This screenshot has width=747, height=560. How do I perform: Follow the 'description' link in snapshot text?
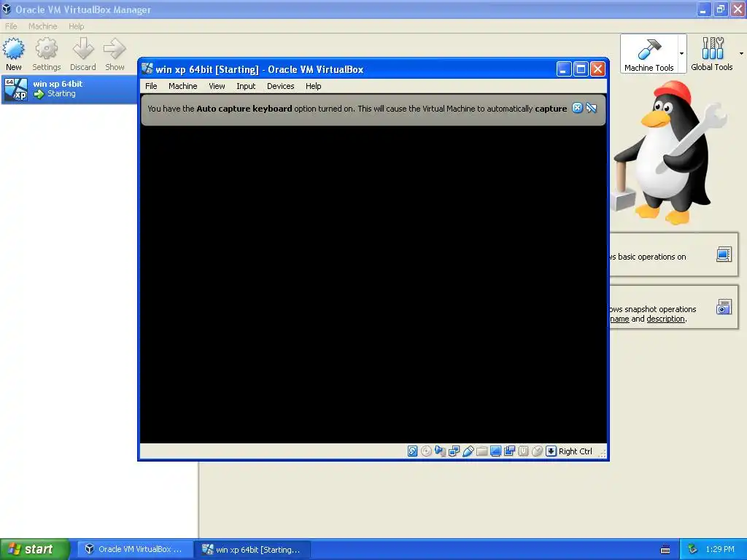coord(665,319)
